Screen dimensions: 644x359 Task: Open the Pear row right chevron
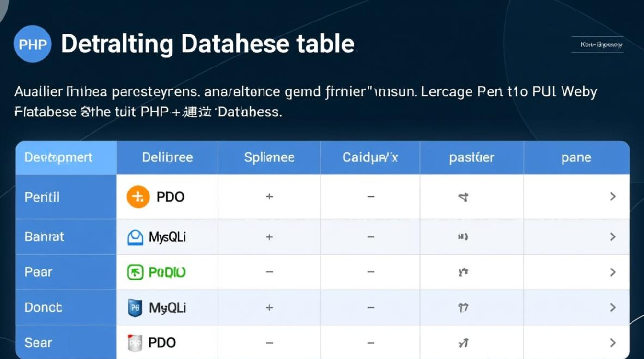click(613, 272)
